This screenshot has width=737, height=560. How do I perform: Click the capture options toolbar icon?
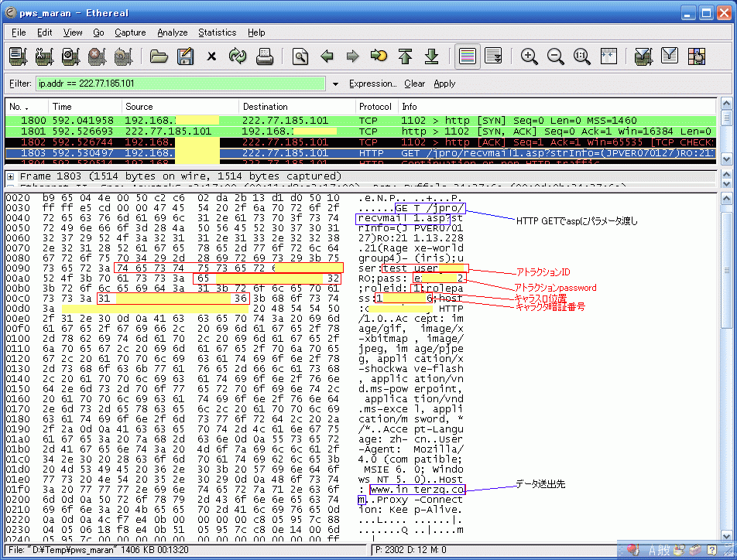[x=44, y=56]
